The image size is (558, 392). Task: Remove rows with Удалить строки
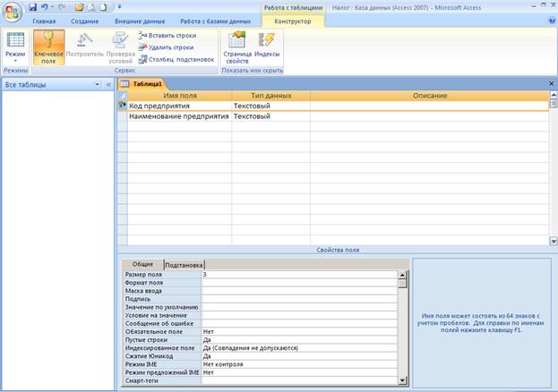(167, 47)
